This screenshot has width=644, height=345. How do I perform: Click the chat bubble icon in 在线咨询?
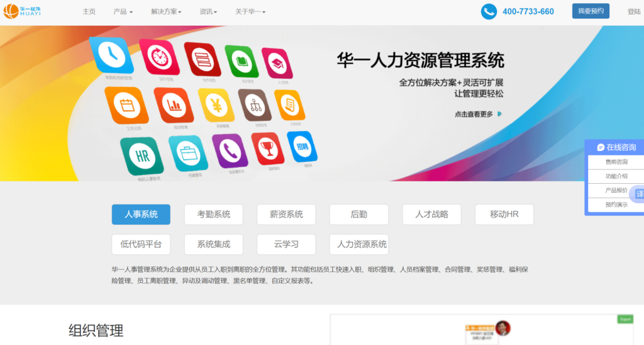click(601, 147)
